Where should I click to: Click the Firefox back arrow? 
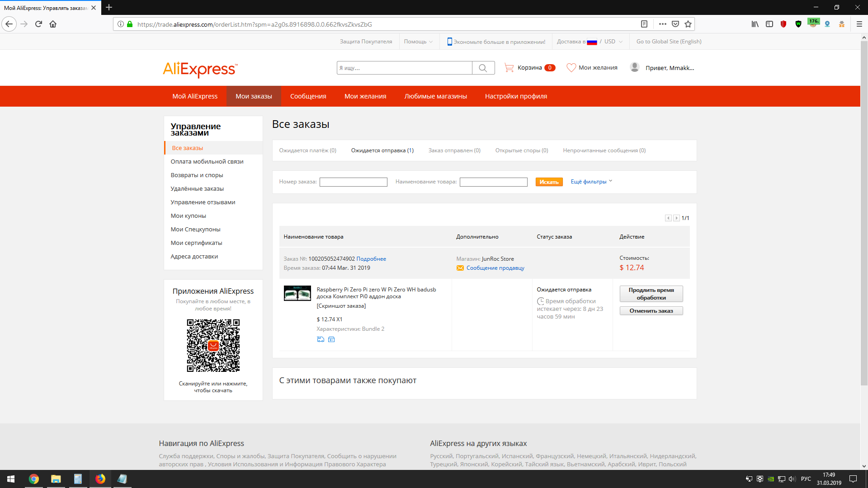click(x=9, y=24)
